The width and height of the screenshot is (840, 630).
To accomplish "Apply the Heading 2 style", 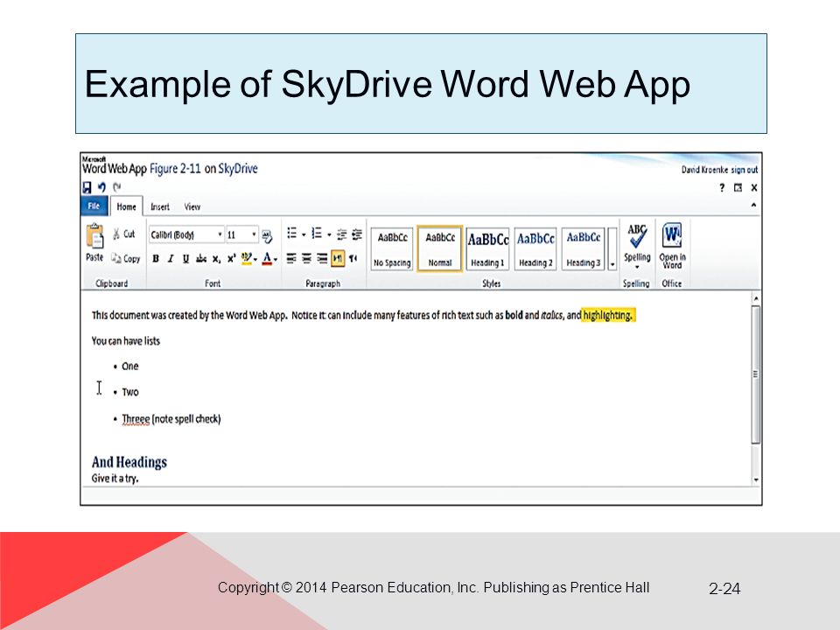I will (x=535, y=248).
